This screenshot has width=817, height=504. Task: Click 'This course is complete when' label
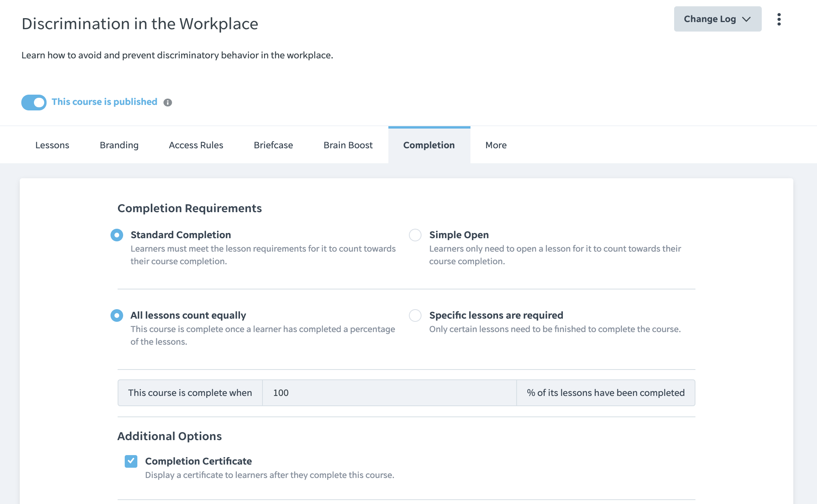click(190, 393)
